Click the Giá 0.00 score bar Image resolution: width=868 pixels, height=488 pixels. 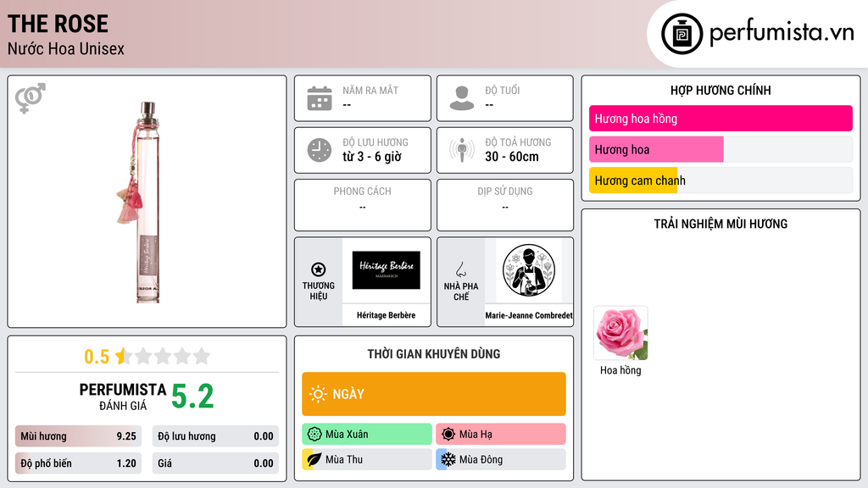tap(215, 463)
